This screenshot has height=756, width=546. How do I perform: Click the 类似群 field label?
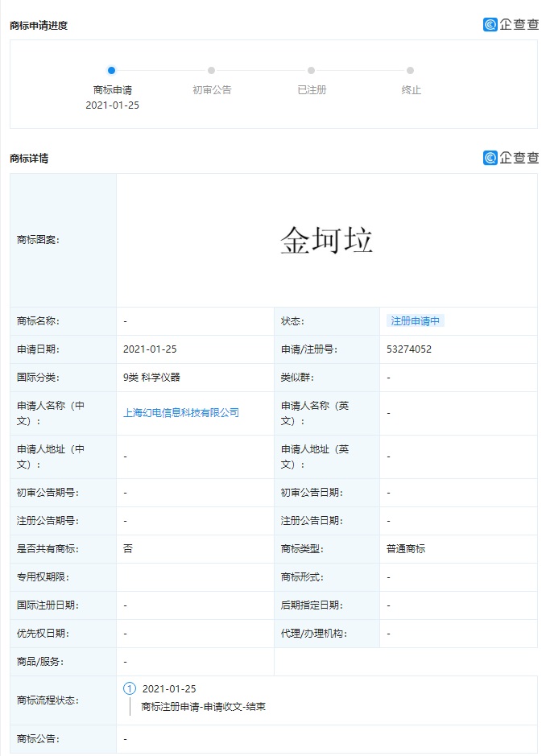point(297,378)
